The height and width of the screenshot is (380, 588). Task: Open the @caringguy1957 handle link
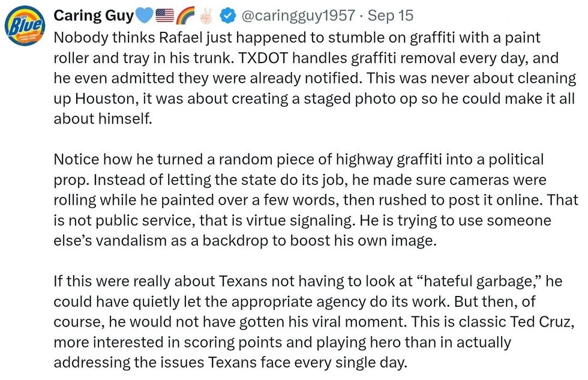coord(298,16)
